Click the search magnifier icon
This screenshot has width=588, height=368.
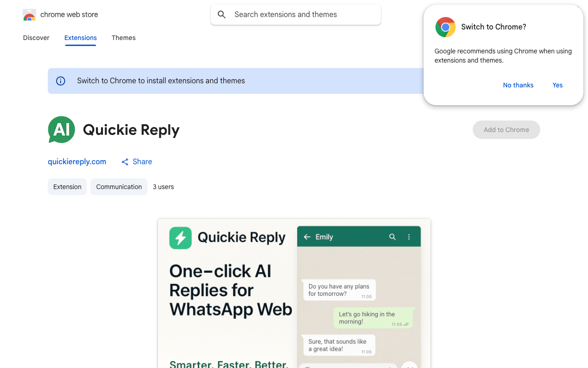222,14
